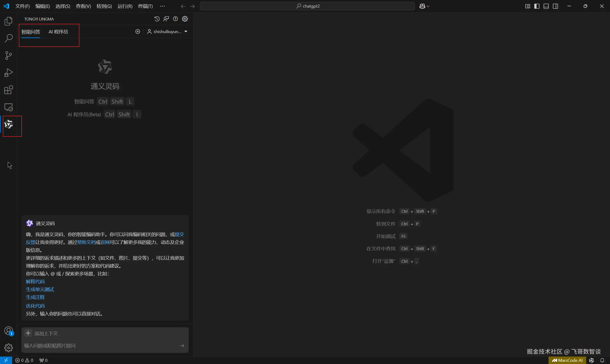The width and height of the screenshot is (610, 364).
Task: Expand the shishuiliuyun account dropdown
Action: click(168, 32)
